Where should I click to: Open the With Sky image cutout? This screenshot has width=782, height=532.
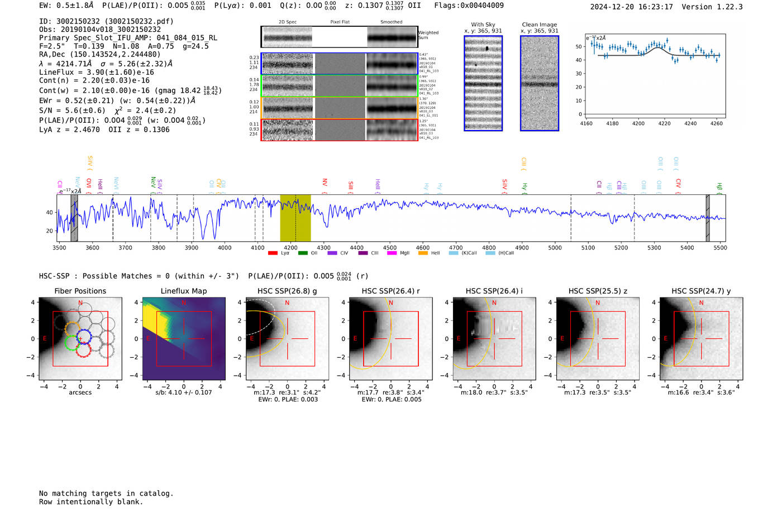[483, 83]
